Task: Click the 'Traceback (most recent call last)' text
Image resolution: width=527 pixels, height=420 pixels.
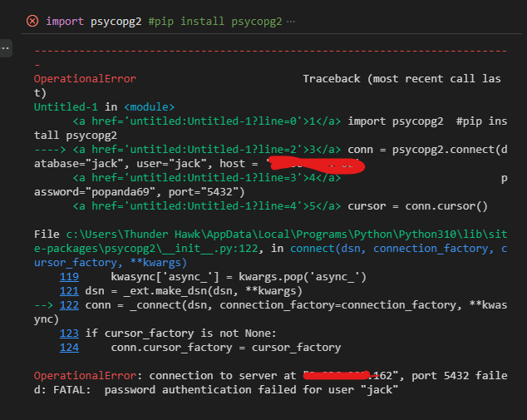Action: (x=401, y=78)
